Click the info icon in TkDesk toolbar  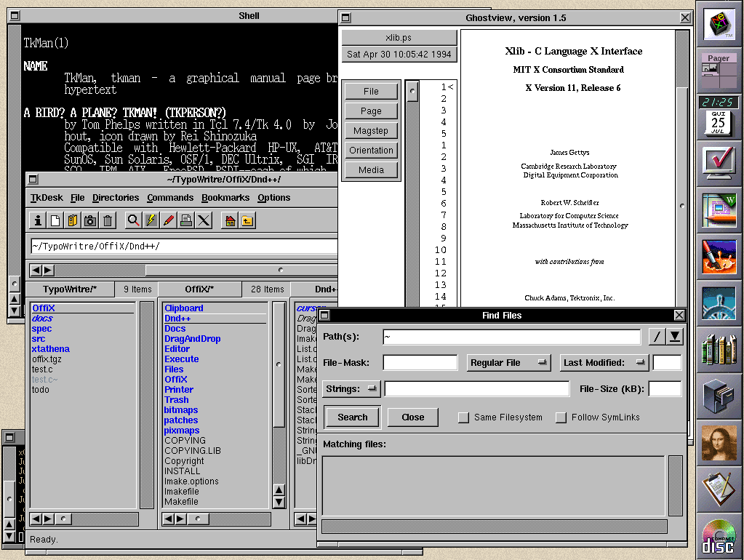click(38, 220)
